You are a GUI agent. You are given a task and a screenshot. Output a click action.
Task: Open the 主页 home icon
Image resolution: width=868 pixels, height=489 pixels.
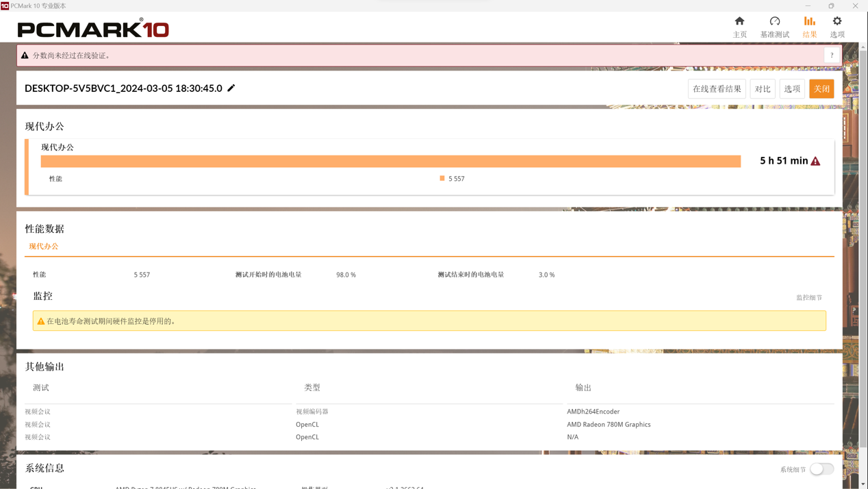click(x=739, y=21)
